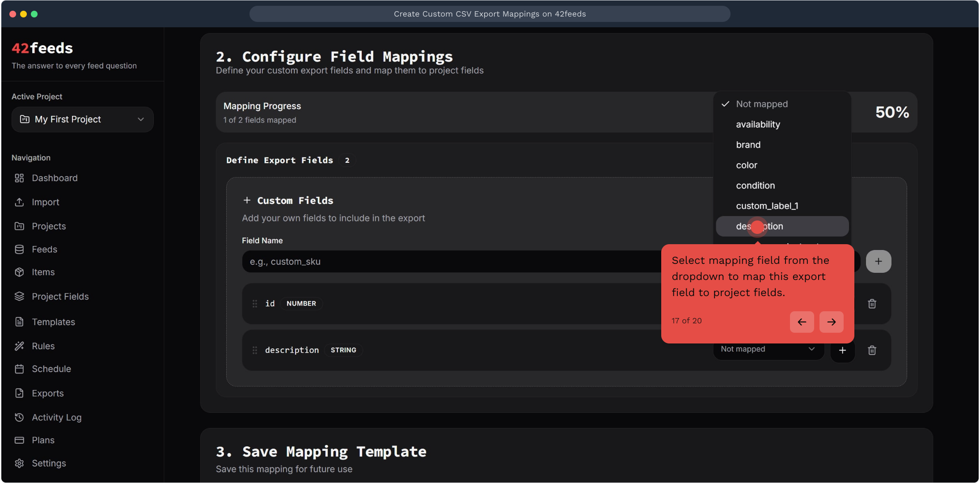Screen dimensions: 980x483
Task: Select the checked Not mapped option
Action: pos(761,104)
